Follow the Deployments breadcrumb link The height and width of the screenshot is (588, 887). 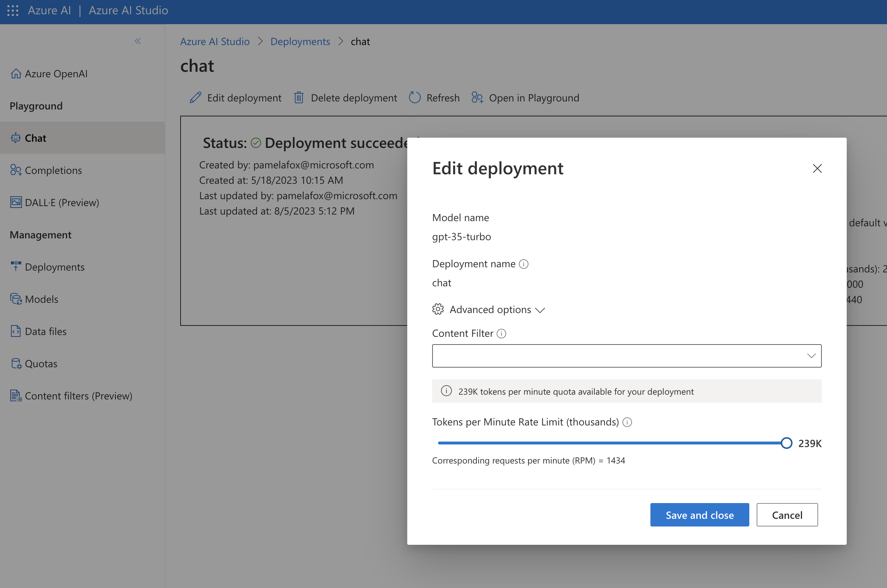click(x=300, y=41)
